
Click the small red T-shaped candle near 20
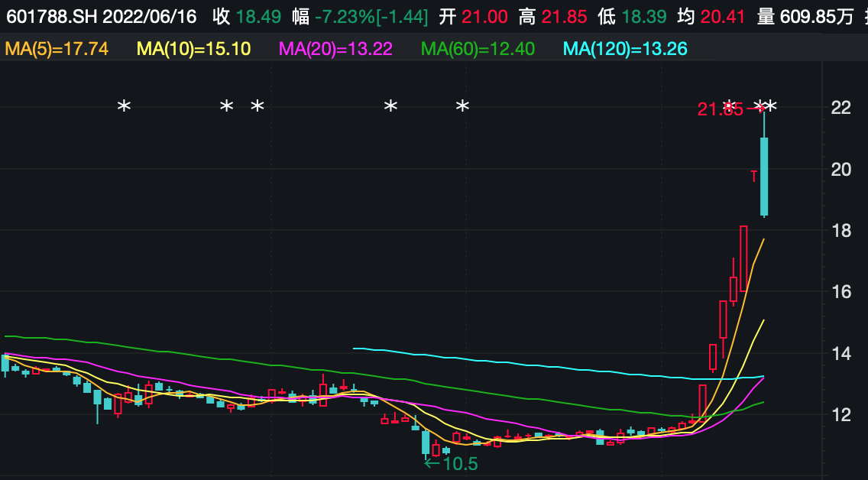(x=753, y=176)
